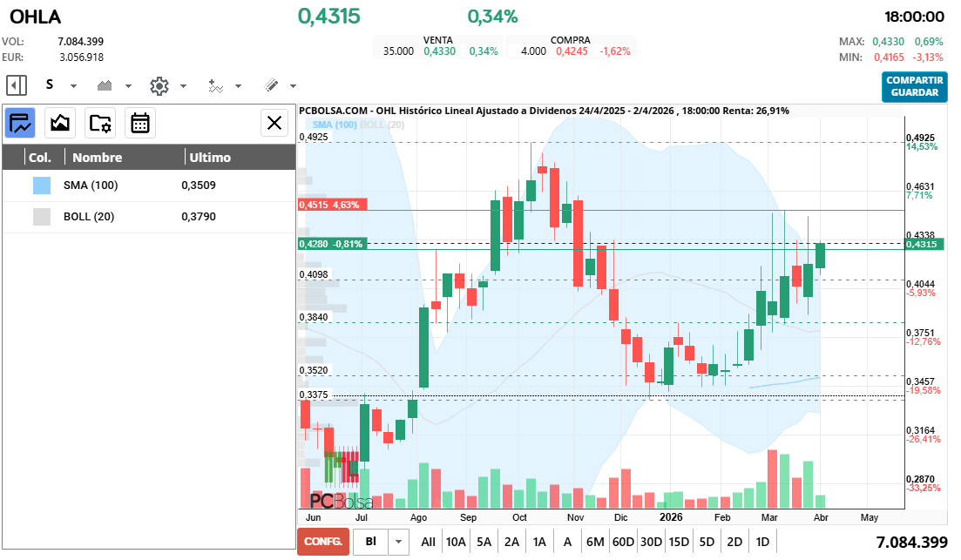Open the calendar icon in the panel
This screenshot has height=560, width=961.
point(139,123)
